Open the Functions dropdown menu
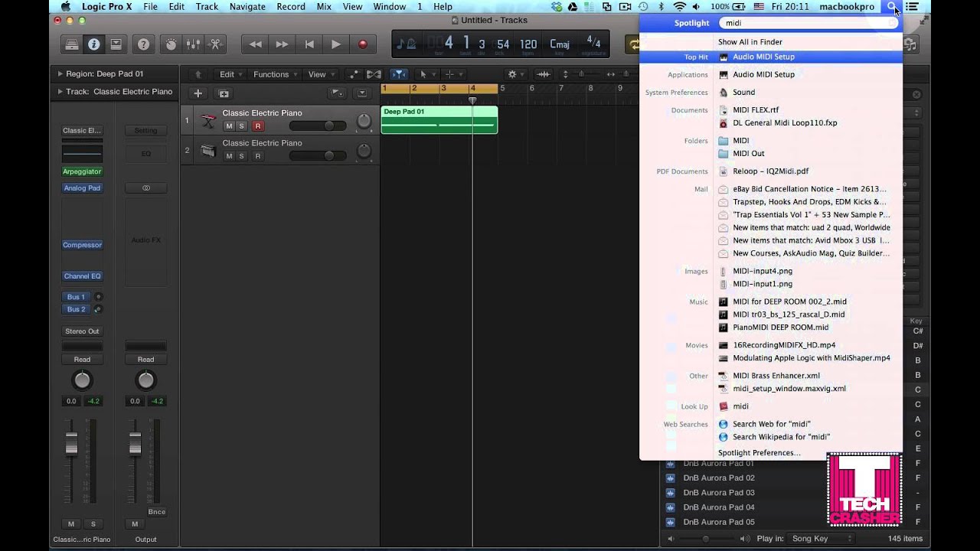 [x=276, y=74]
